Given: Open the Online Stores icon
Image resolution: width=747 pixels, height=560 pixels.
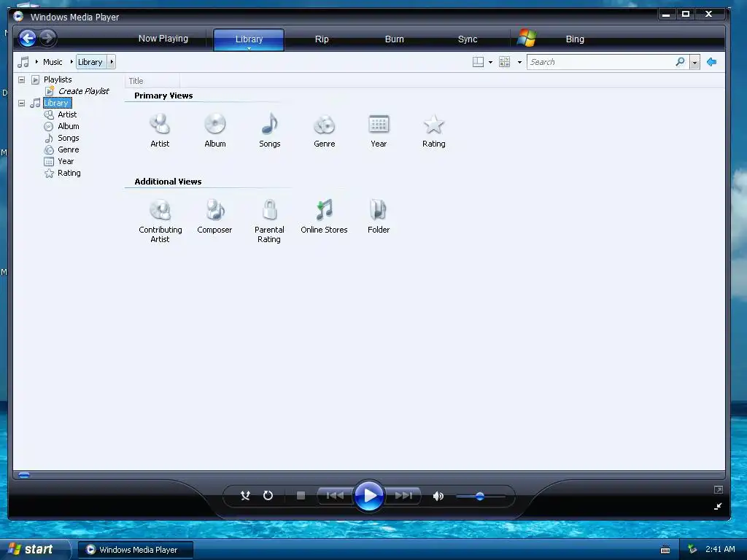Looking at the screenshot, I should click(x=325, y=210).
